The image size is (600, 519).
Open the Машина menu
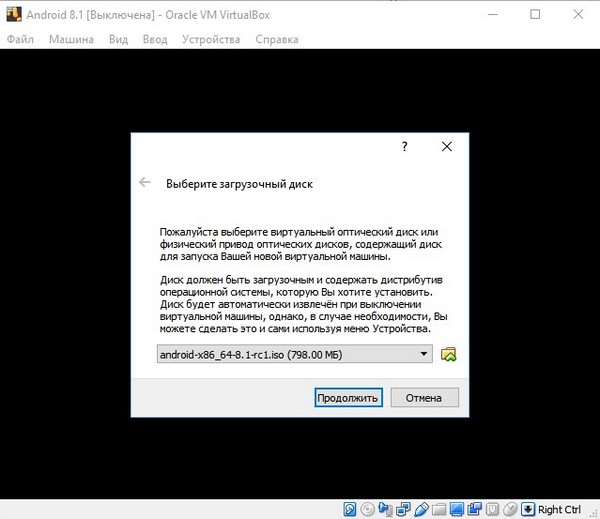point(71,39)
